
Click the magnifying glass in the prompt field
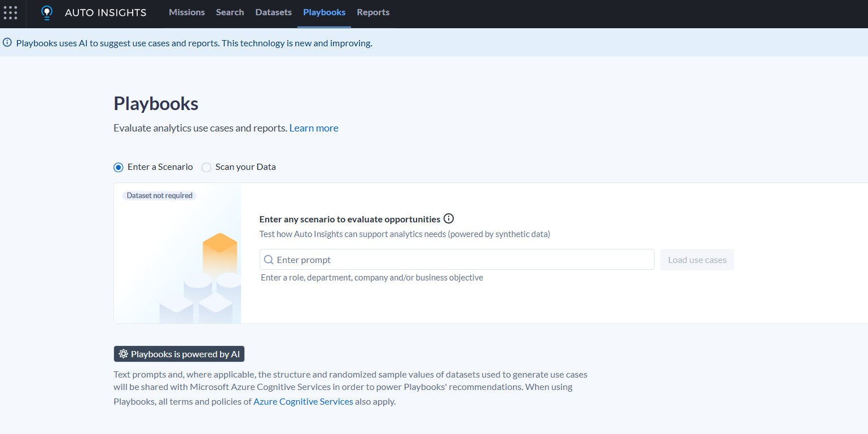click(x=269, y=259)
